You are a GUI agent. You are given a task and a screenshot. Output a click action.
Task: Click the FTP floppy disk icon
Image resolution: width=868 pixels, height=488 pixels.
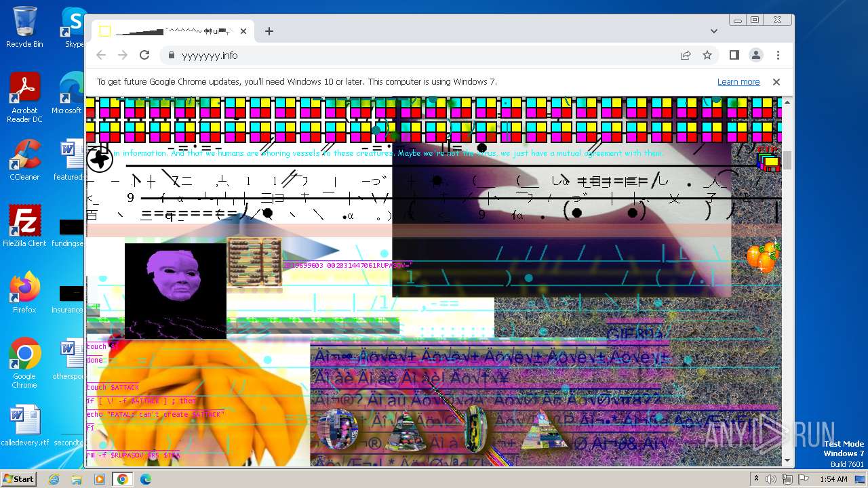click(768, 159)
